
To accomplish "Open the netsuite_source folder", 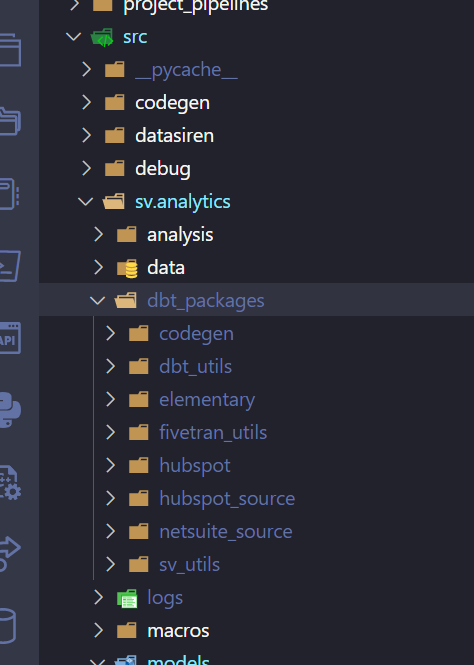I will click(x=226, y=532).
